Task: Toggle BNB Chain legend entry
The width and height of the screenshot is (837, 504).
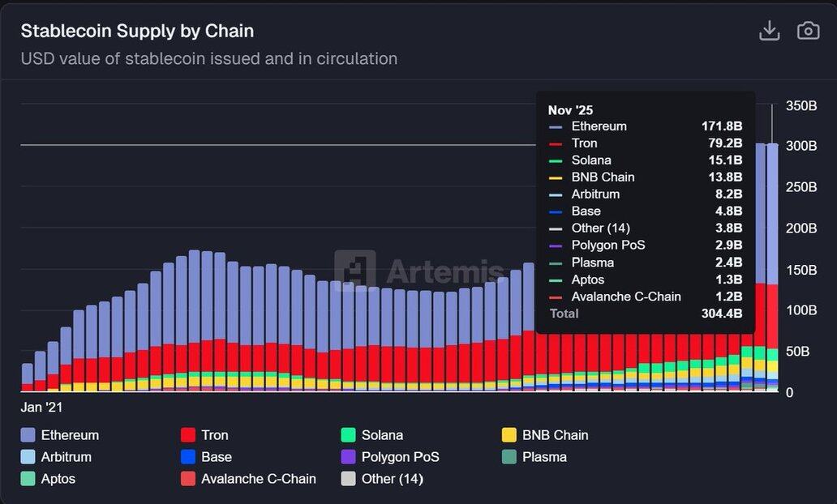Action: (x=545, y=435)
